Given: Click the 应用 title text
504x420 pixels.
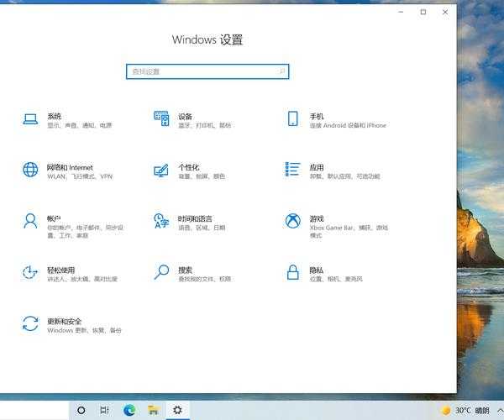Looking at the screenshot, I should coord(317,167).
